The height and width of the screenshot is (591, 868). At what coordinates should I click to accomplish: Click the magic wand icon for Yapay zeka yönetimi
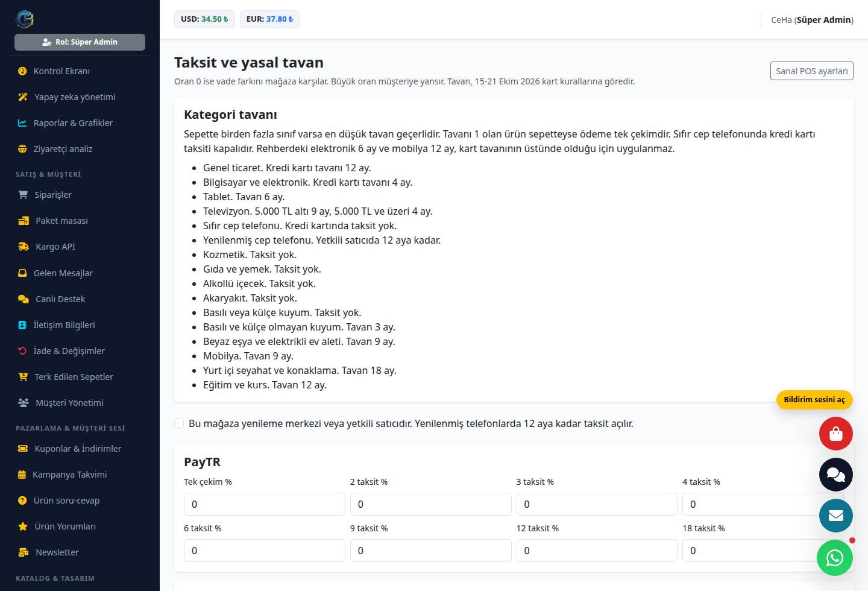pyautogui.click(x=23, y=97)
